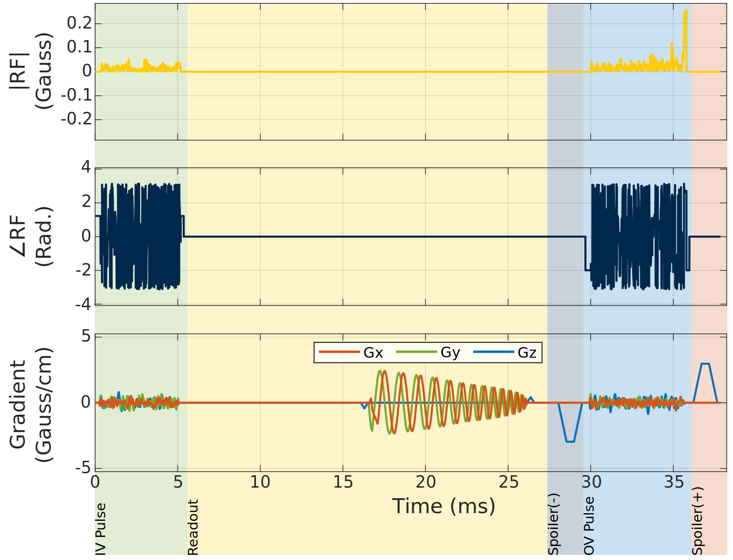Screen dimensions: 733x560
Task: Click the Gradient (Gauss/cm) axis title
Action: (31, 405)
